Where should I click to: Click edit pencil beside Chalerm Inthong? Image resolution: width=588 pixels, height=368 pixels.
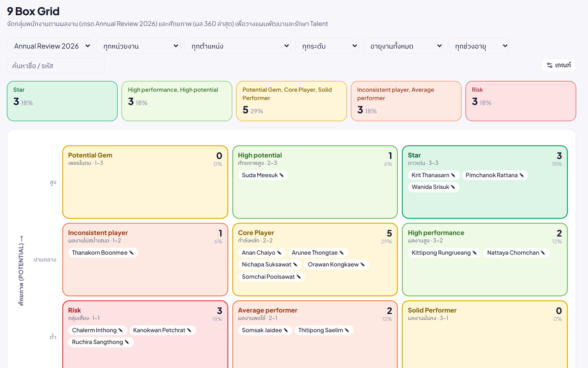coord(121,330)
